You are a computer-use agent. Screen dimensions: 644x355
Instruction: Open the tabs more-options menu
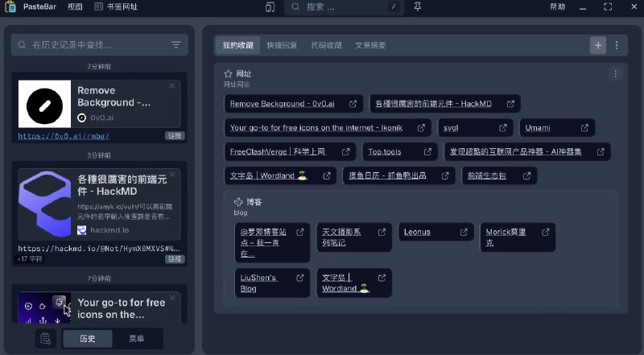[617, 45]
